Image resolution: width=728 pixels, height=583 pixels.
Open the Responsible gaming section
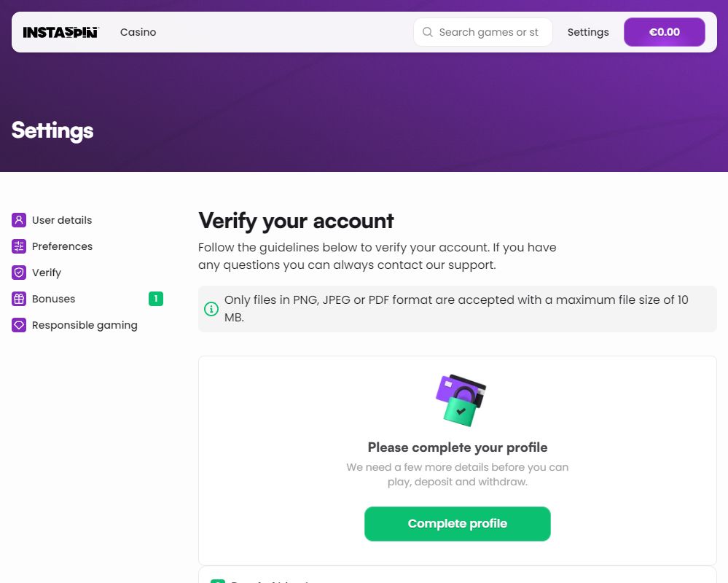pyautogui.click(x=85, y=325)
